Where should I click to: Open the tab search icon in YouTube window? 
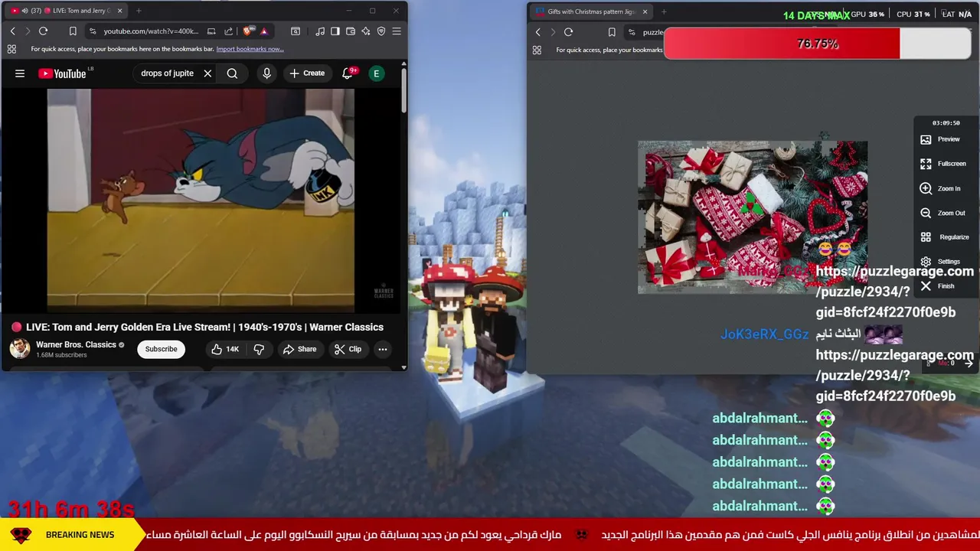[x=296, y=31]
